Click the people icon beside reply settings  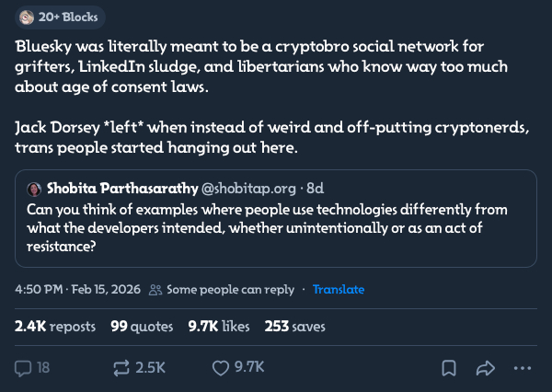155,290
